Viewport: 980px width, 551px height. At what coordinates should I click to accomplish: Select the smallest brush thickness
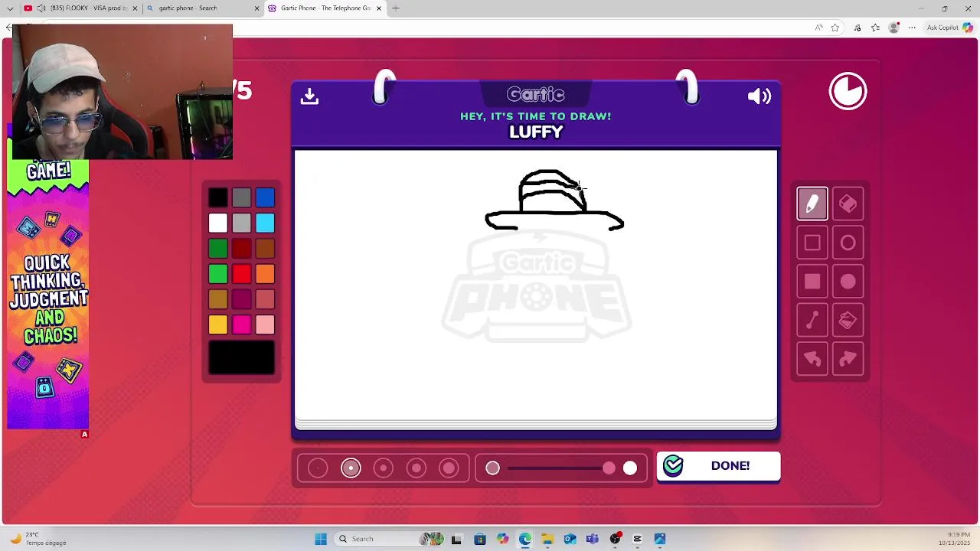[x=318, y=468]
